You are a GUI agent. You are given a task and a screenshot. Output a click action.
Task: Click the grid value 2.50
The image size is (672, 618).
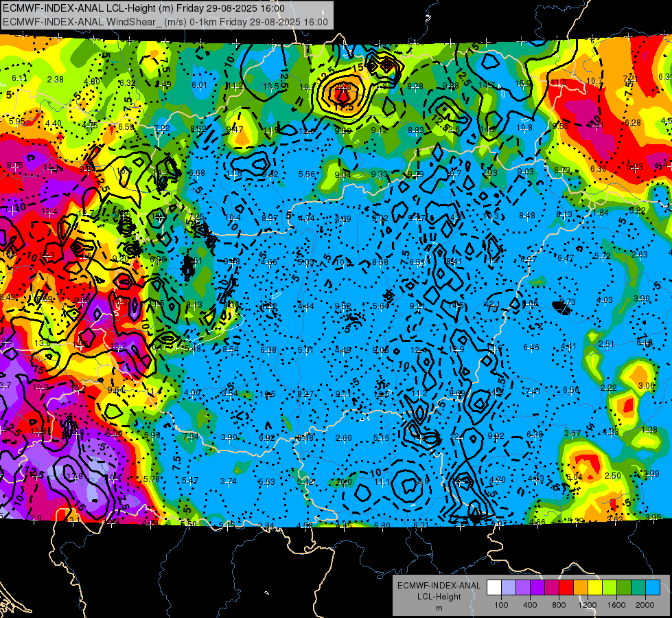(x=612, y=476)
